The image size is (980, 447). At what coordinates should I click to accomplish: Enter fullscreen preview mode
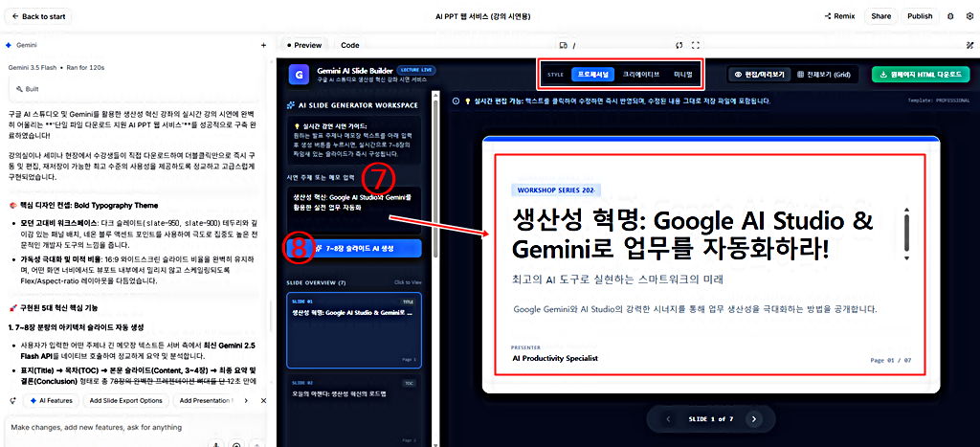point(696,45)
